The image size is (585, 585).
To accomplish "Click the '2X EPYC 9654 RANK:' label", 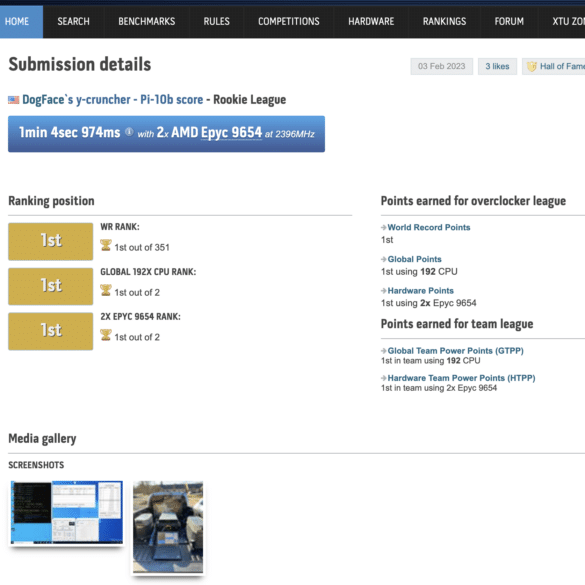I will click(140, 316).
